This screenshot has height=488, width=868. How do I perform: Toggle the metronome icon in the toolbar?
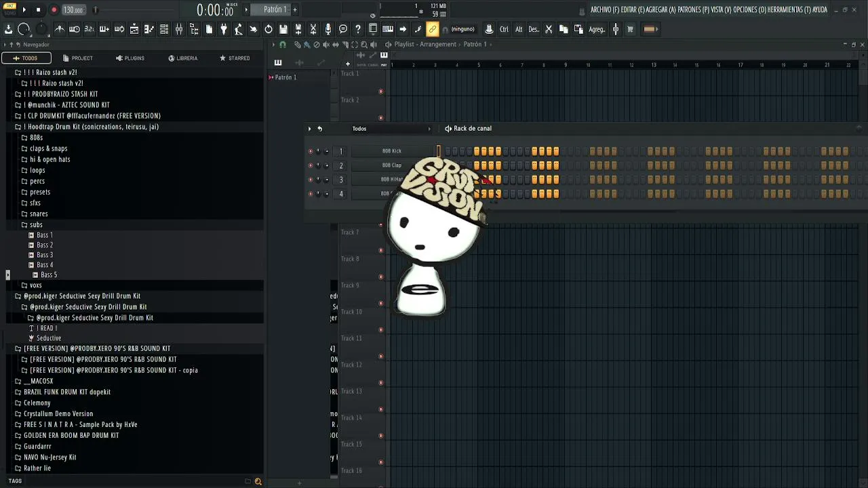[60, 29]
